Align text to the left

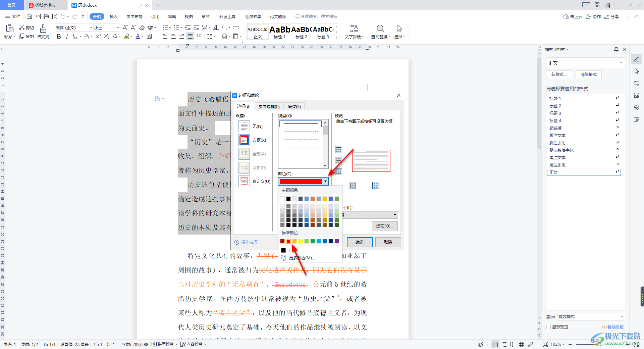point(165,36)
